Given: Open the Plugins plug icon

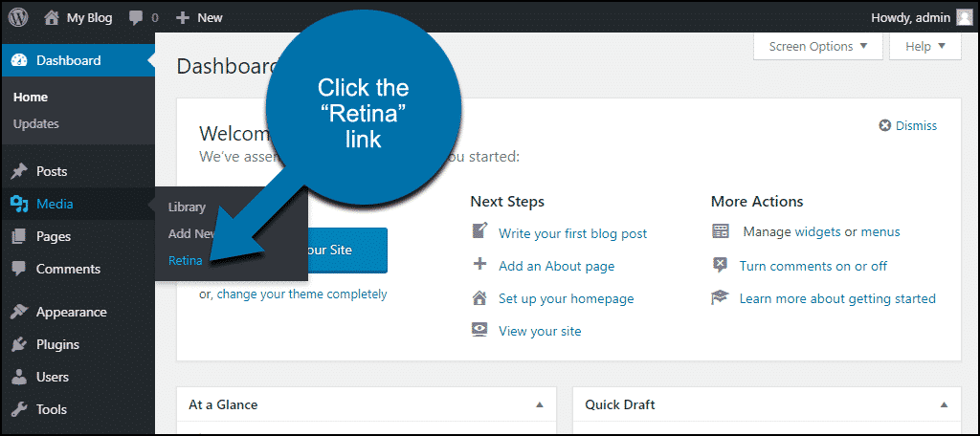Looking at the screenshot, I should click(19, 344).
